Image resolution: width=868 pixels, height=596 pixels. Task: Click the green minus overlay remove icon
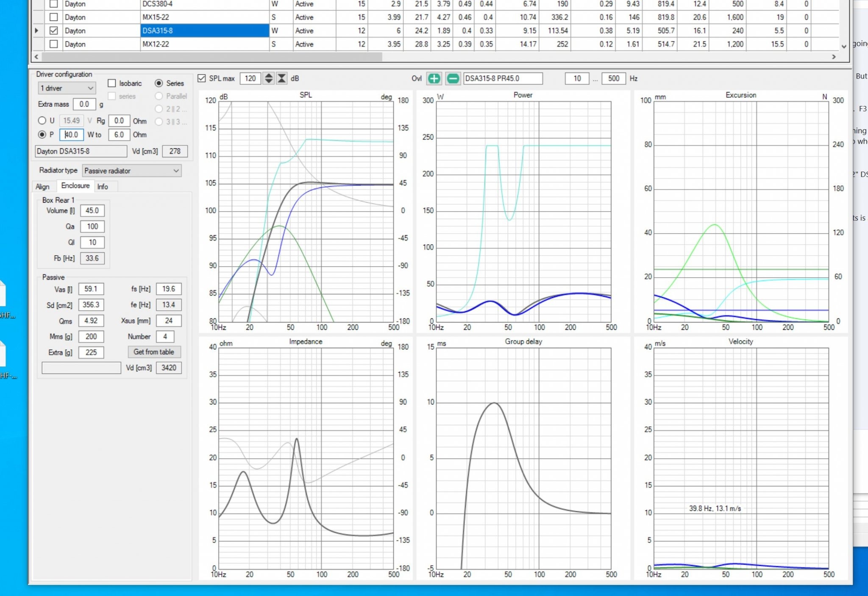(x=453, y=78)
